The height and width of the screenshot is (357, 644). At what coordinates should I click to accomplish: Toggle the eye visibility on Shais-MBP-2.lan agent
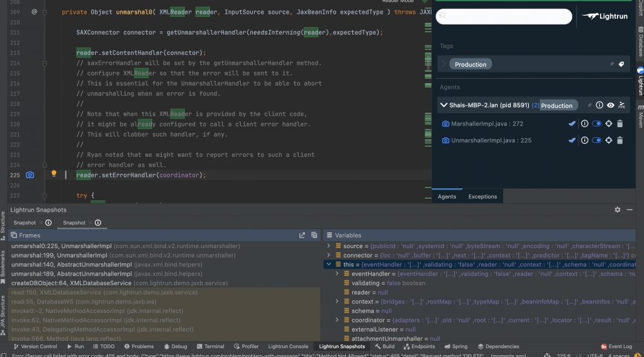[x=611, y=105]
